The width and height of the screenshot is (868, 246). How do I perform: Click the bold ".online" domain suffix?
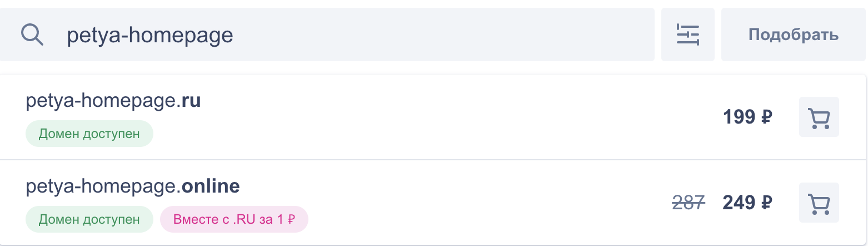210,186
